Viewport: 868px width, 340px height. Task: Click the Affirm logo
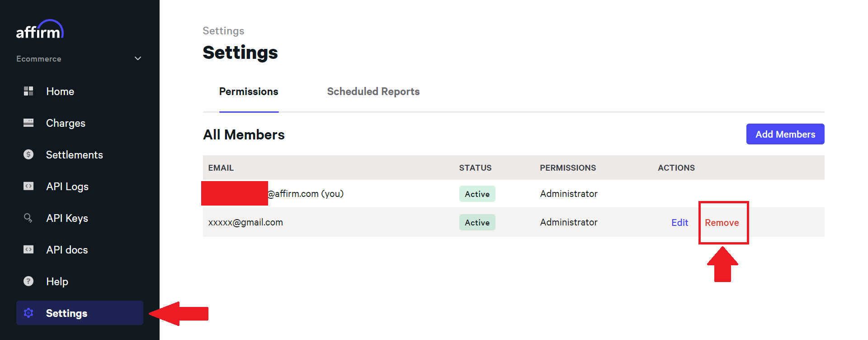coord(40,29)
